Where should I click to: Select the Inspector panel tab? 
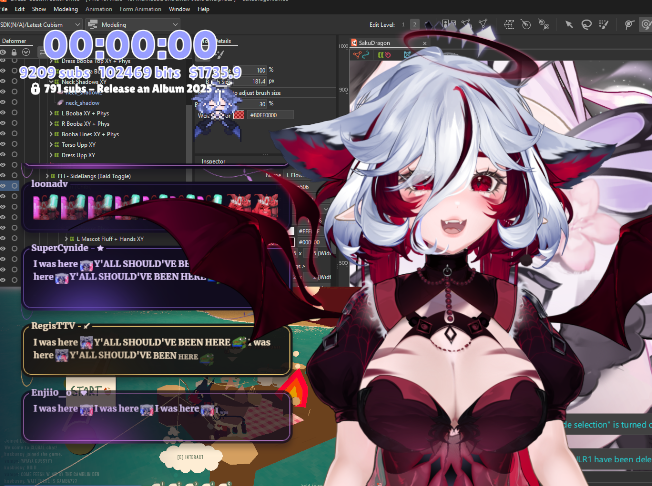click(x=213, y=161)
